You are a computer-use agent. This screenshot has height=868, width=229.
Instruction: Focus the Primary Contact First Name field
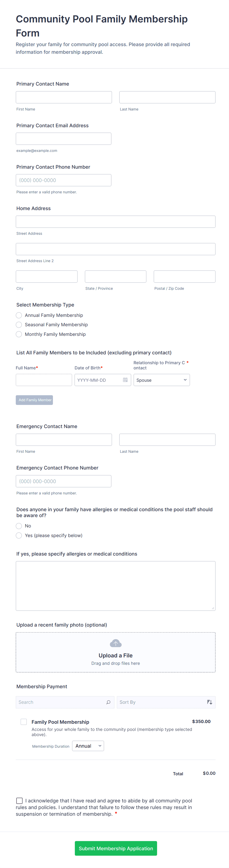pos(64,97)
